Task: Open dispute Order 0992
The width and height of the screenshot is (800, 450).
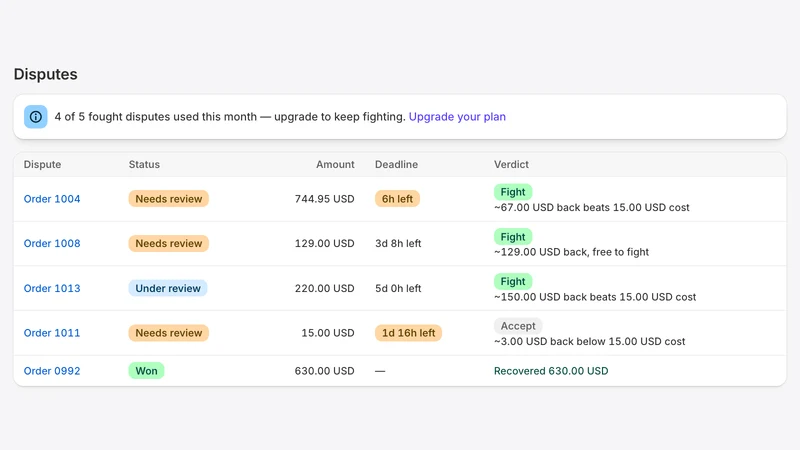Action: pyautogui.click(x=52, y=371)
